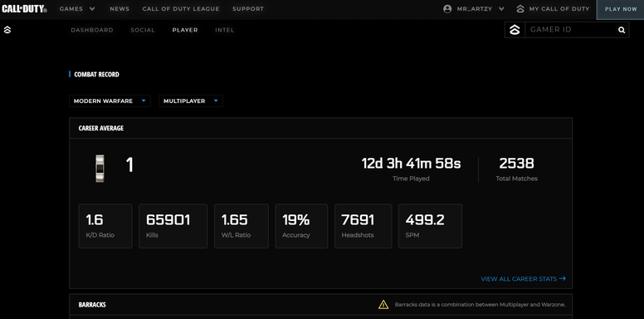644x319 pixels.
Task: Open My Call of Duty link
Action: 559,9
